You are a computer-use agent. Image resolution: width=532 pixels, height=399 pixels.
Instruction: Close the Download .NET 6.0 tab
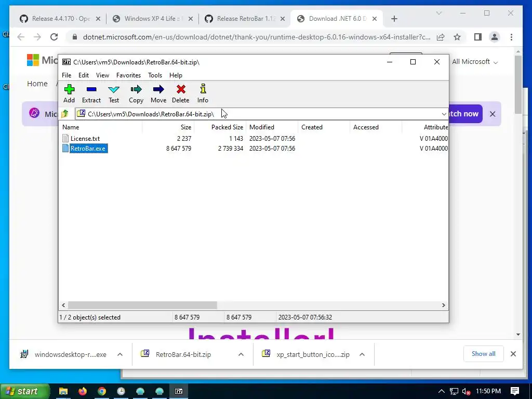[375, 19]
